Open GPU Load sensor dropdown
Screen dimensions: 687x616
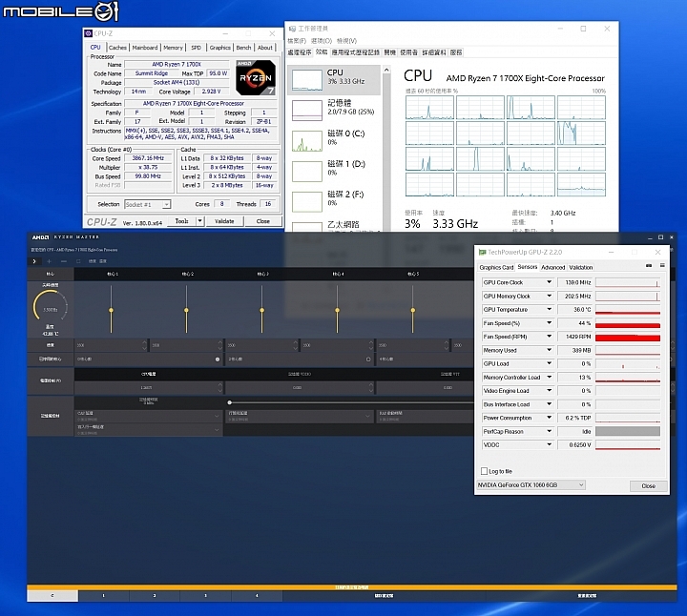(549, 363)
